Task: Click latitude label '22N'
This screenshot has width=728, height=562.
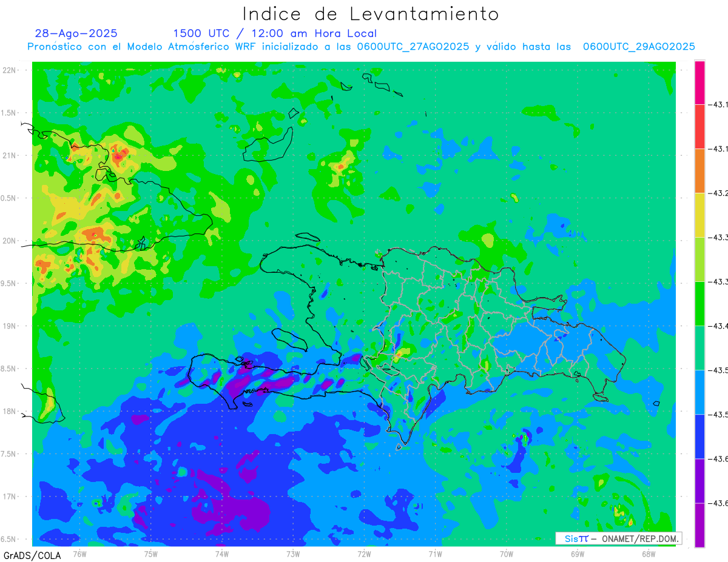Action: point(10,70)
